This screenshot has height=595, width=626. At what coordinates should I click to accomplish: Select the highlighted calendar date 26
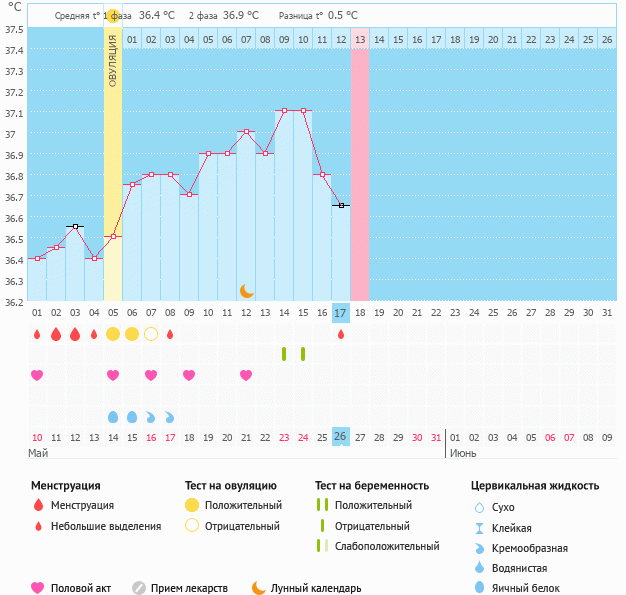pyautogui.click(x=341, y=437)
